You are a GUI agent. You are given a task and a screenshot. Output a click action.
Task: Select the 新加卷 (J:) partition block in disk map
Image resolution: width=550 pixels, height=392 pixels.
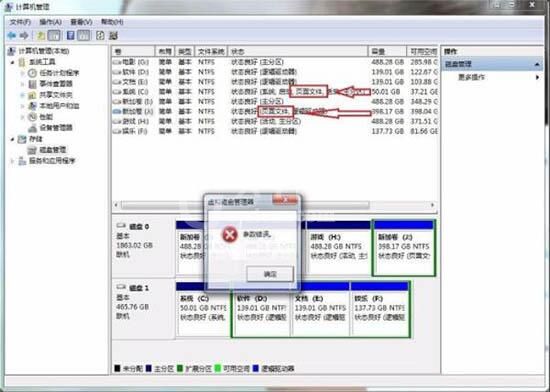(x=404, y=248)
